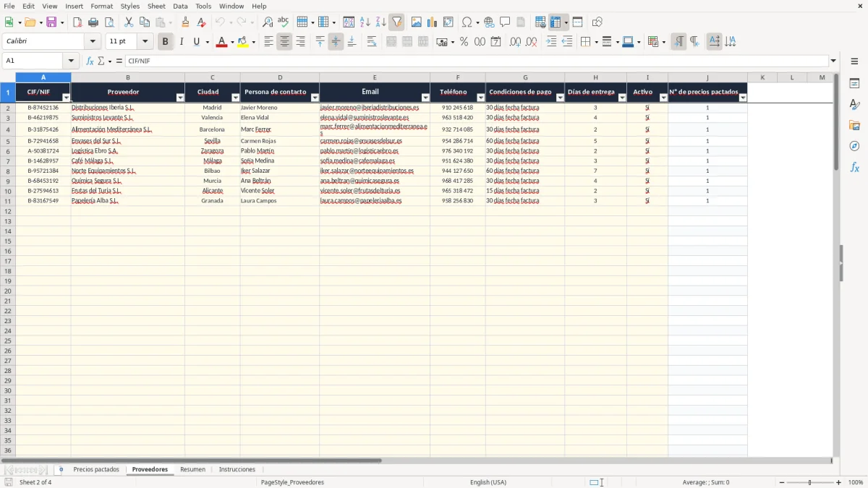Click the Clear Direct Formatting icon
This screenshot has width=868, height=488.
(201, 22)
